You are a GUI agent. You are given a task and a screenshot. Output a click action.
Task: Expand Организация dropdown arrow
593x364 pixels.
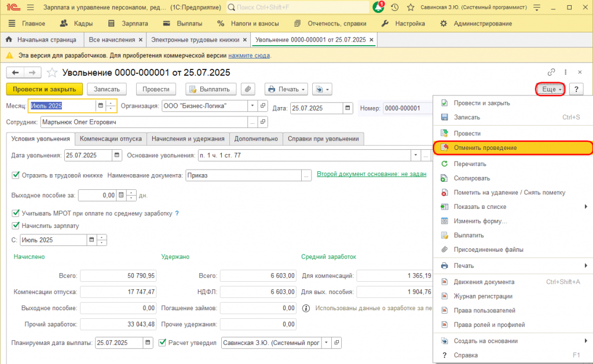point(252,106)
